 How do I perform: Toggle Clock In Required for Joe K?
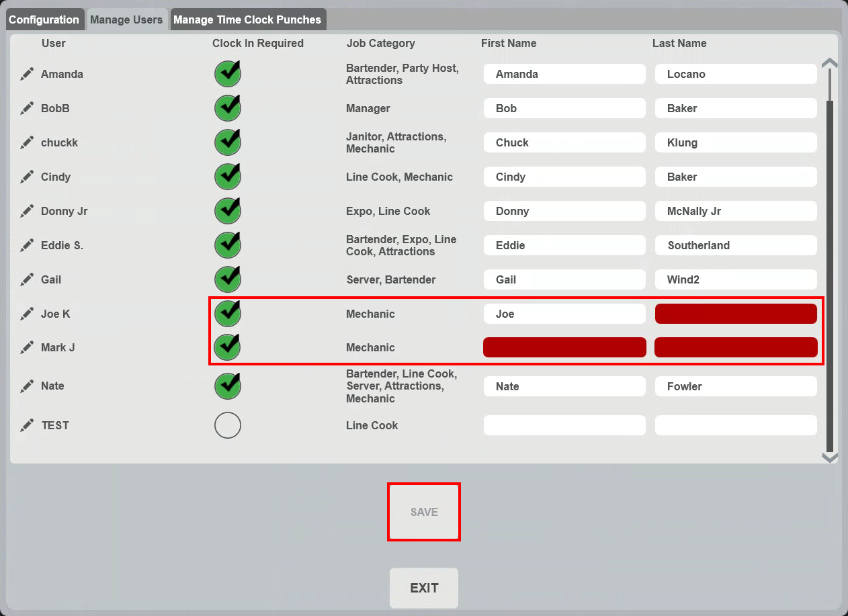[228, 313]
